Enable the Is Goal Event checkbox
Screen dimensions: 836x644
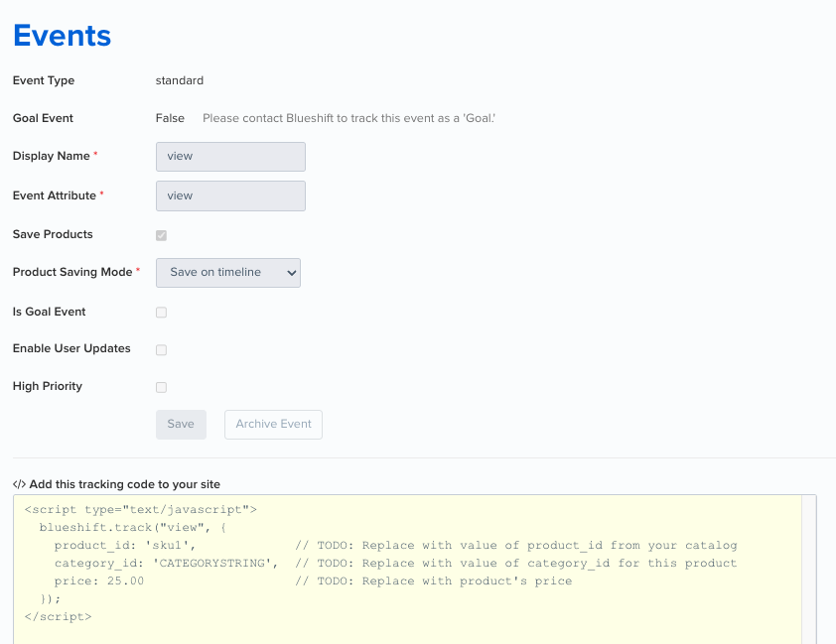162,313
